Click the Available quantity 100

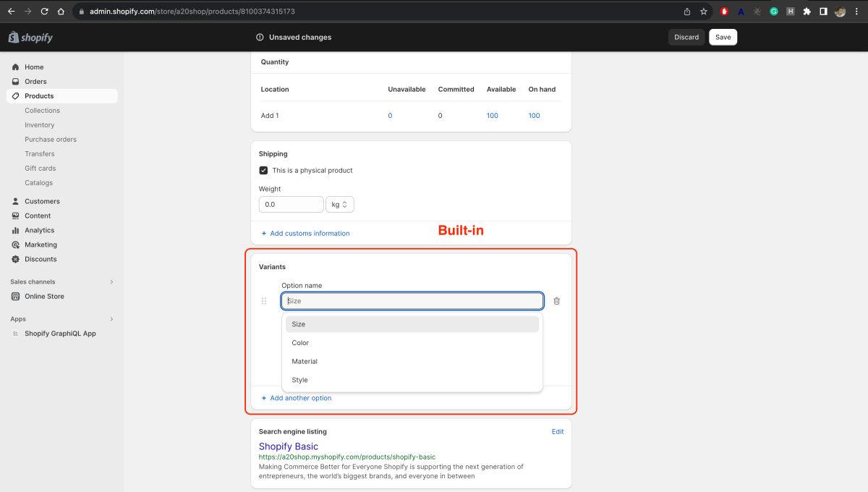coord(493,116)
